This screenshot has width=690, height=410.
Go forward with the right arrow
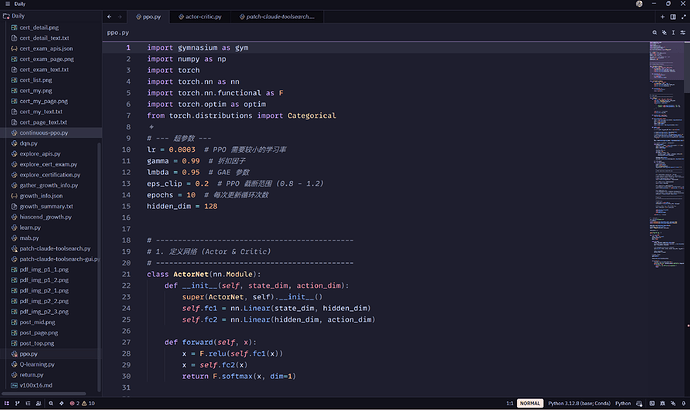[x=120, y=17]
